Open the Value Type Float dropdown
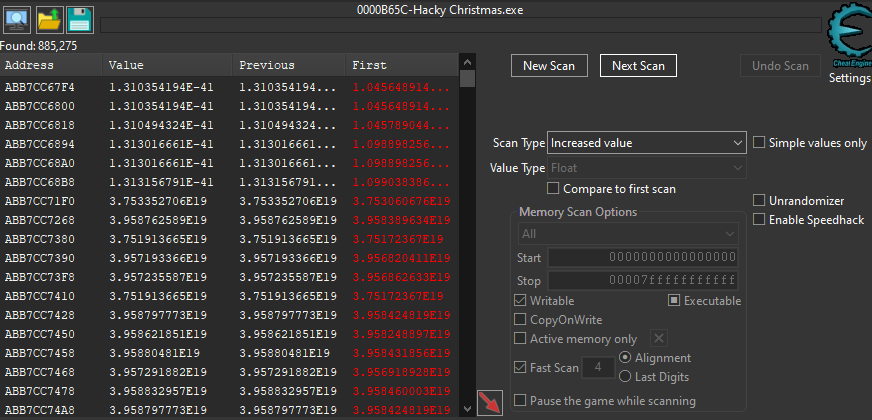 tap(647, 168)
